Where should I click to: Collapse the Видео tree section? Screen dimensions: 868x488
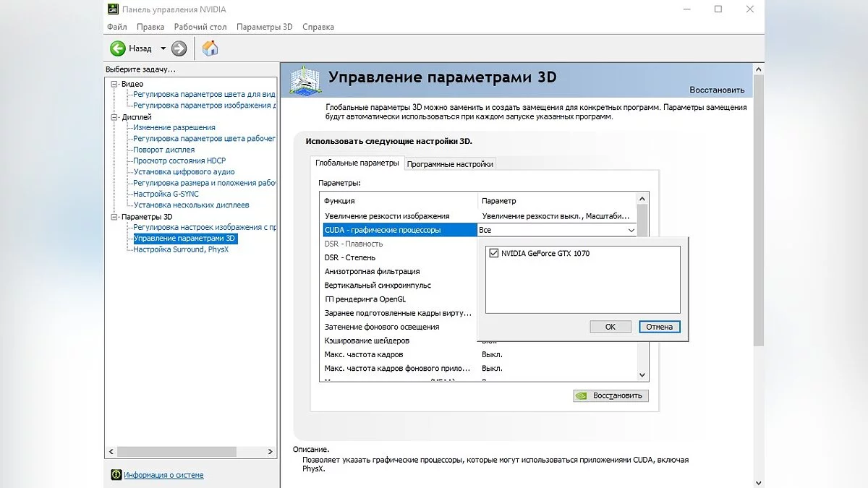coord(114,84)
